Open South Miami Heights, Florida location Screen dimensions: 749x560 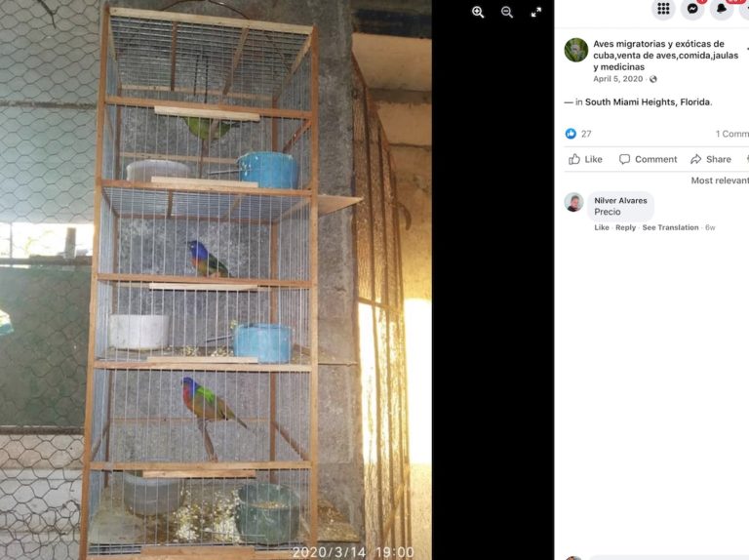(x=648, y=101)
